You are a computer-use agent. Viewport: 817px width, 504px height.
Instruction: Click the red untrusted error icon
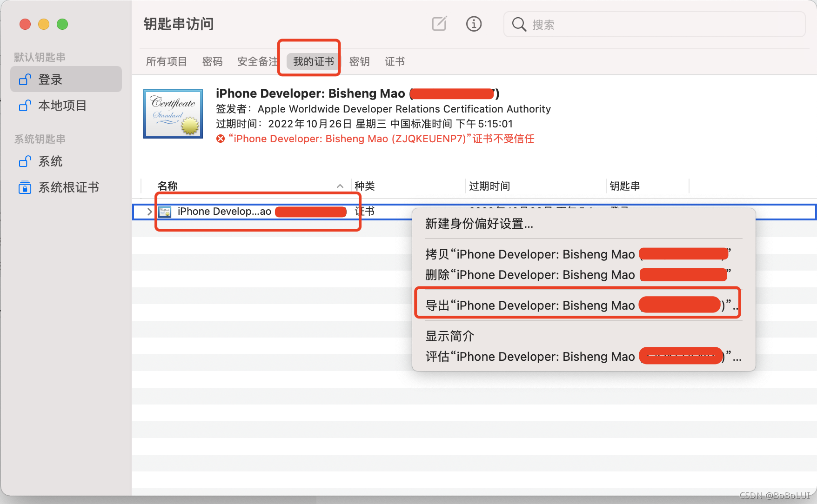[221, 139]
